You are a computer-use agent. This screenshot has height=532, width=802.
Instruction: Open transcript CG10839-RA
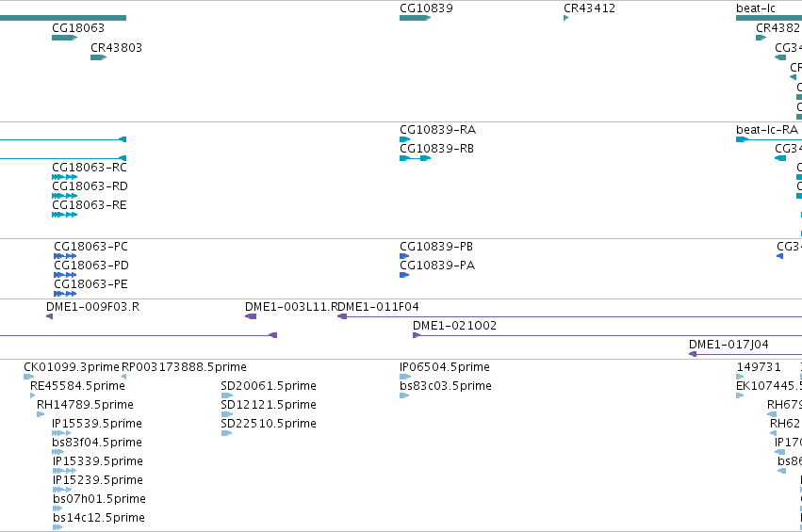pos(438,130)
